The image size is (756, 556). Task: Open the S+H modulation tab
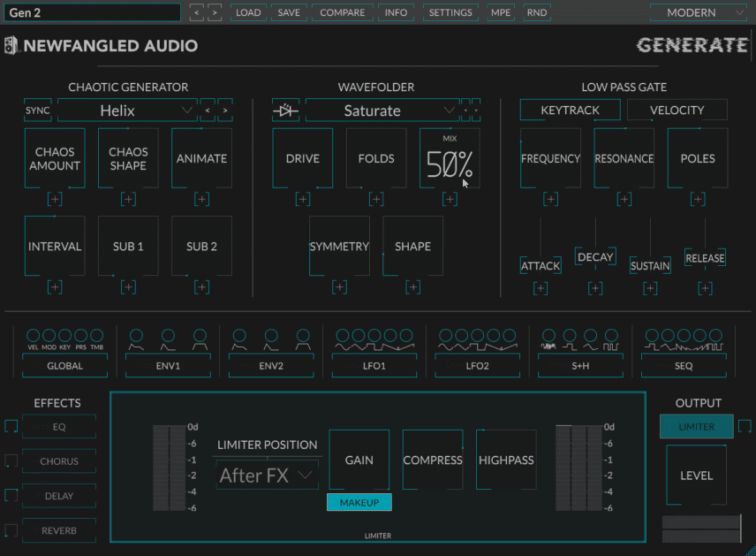point(580,366)
